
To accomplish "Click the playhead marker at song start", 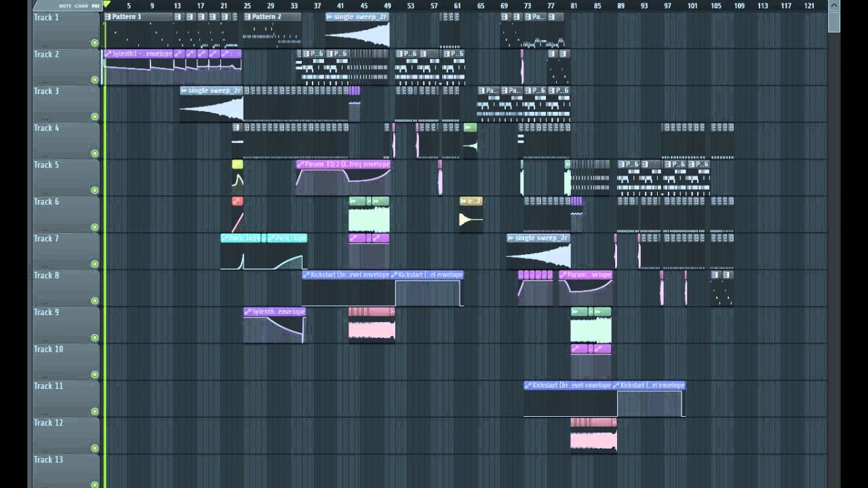I will 106,5.
